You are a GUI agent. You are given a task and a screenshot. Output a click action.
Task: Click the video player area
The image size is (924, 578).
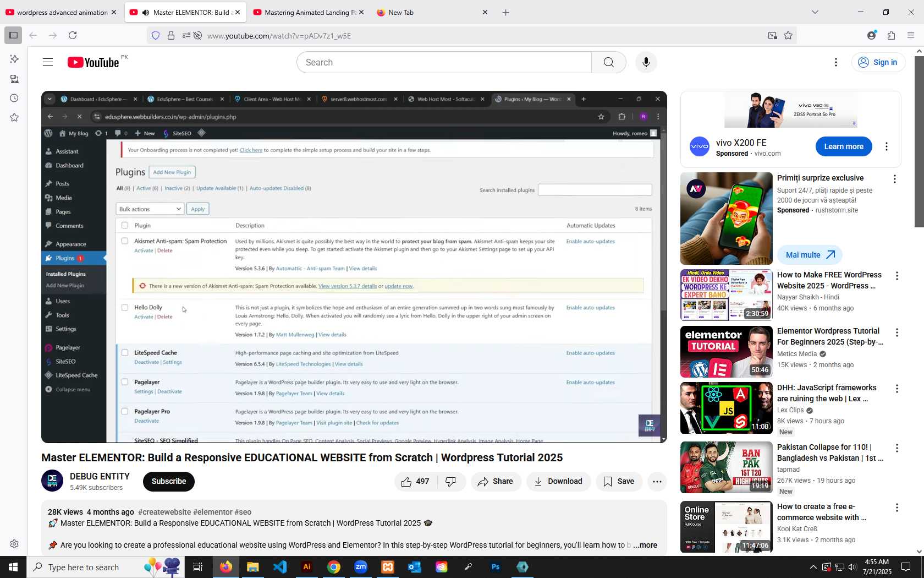click(354, 267)
